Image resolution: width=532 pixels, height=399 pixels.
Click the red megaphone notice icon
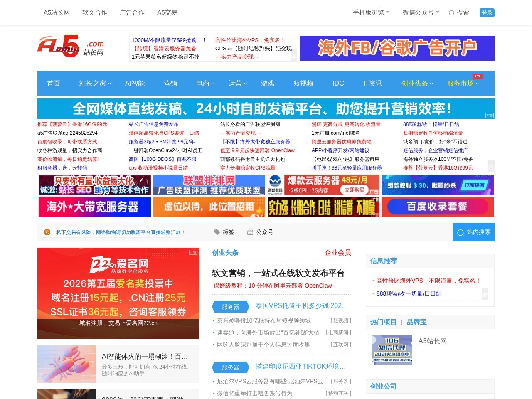(x=47, y=232)
